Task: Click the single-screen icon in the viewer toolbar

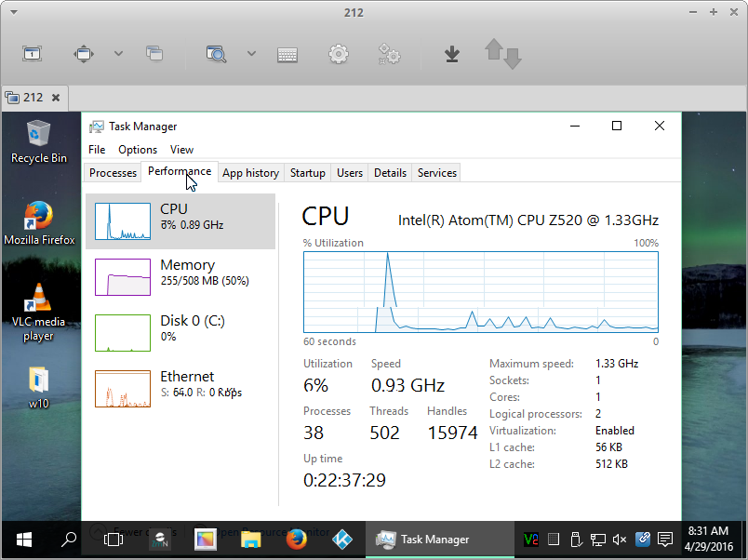Action: (x=32, y=53)
